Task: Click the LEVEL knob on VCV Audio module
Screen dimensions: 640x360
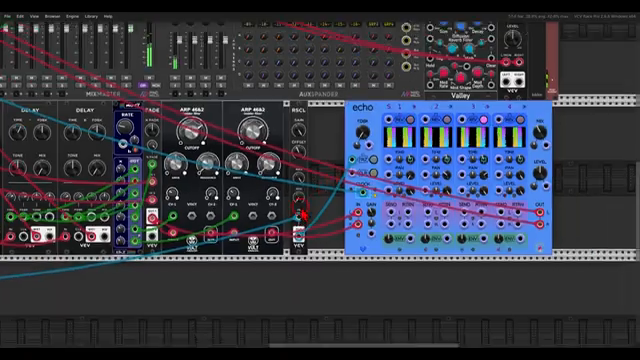Action: pos(512,39)
